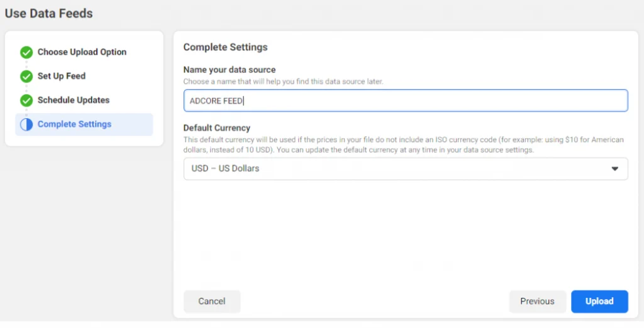This screenshot has width=644, height=328.
Task: Click the Name your data source label
Action: point(230,70)
